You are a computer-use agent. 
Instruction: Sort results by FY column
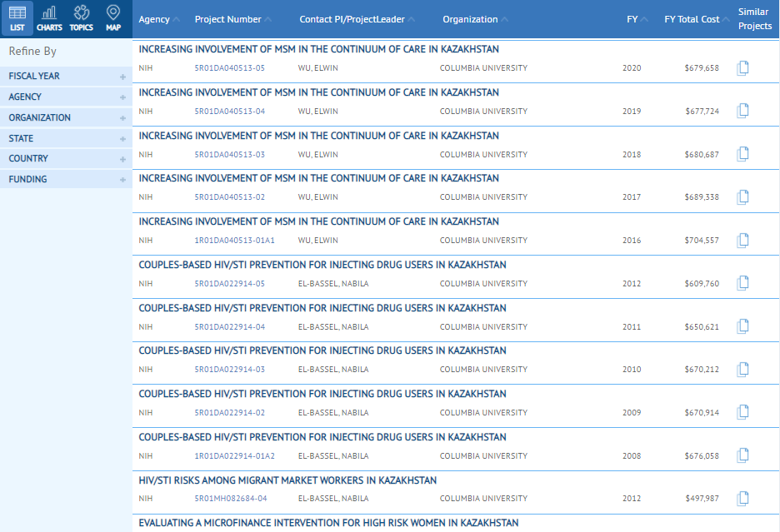coord(637,19)
